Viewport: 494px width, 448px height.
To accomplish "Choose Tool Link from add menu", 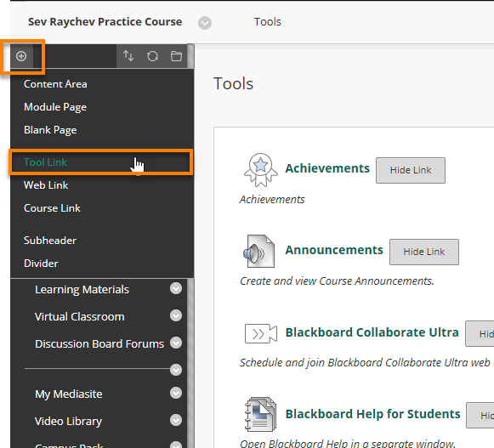I will click(45, 162).
